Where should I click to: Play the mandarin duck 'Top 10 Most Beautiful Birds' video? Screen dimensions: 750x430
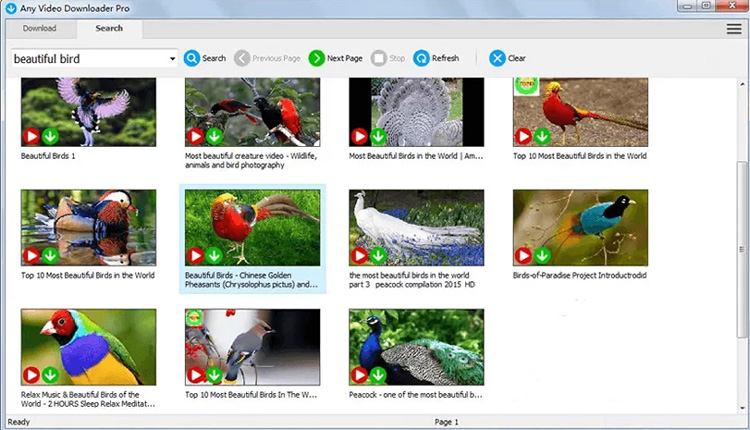[x=31, y=255]
